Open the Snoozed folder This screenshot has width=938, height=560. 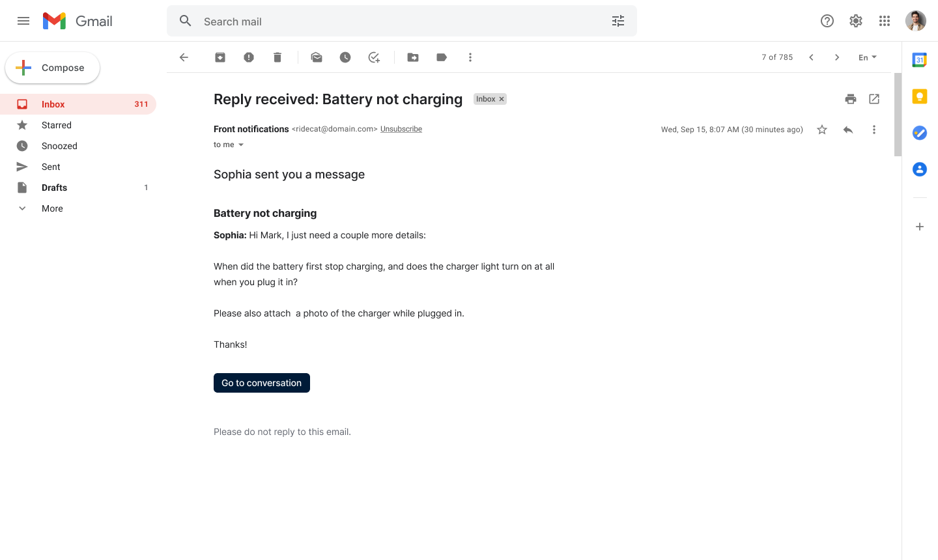point(59,146)
